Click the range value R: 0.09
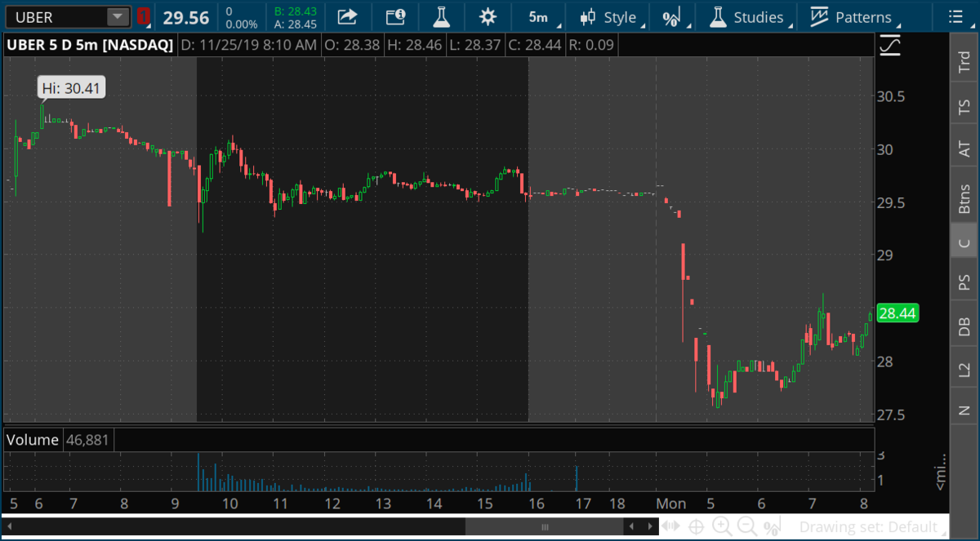 pyautogui.click(x=590, y=45)
